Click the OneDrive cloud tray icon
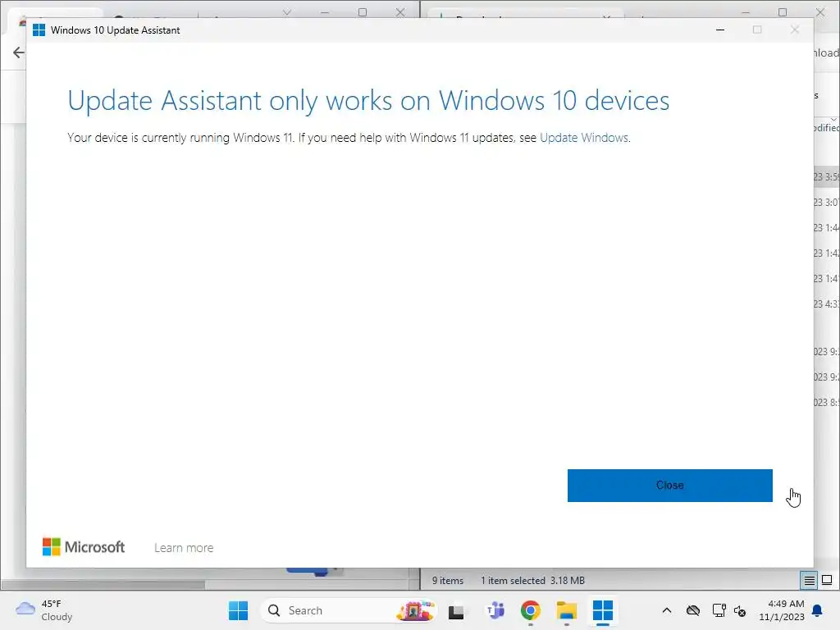This screenshot has height=630, width=840. click(693, 610)
